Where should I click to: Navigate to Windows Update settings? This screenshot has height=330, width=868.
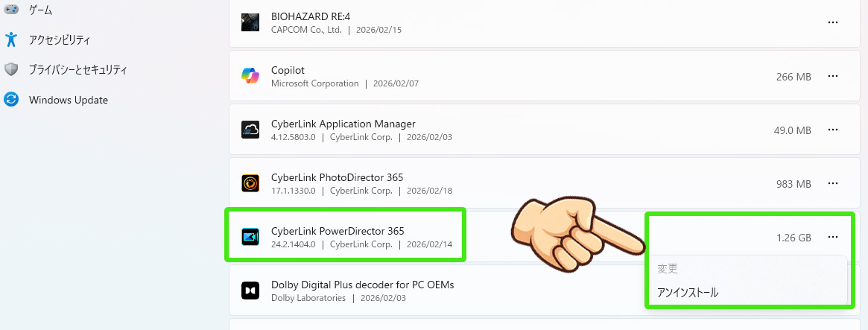(68, 100)
